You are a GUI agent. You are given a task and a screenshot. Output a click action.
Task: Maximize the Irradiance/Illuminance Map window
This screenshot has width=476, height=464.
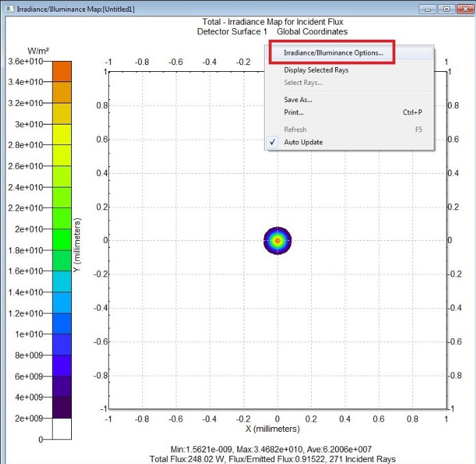pyautogui.click(x=445, y=9)
